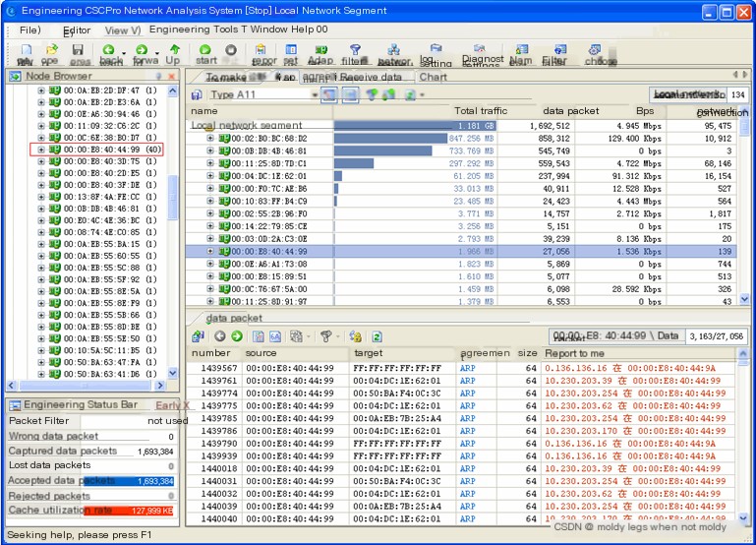
Task: Open the File menu
Action: click(x=29, y=30)
